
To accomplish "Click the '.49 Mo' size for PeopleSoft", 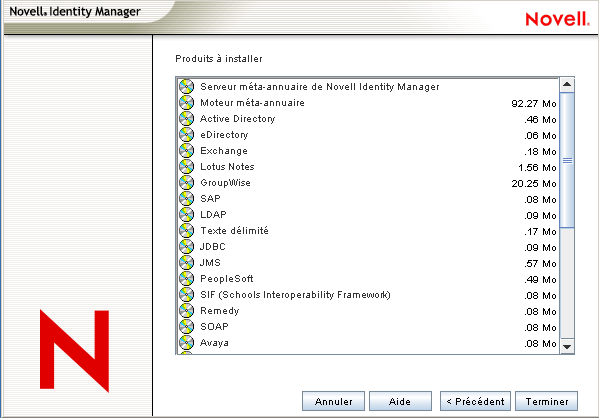I will pos(540,280).
